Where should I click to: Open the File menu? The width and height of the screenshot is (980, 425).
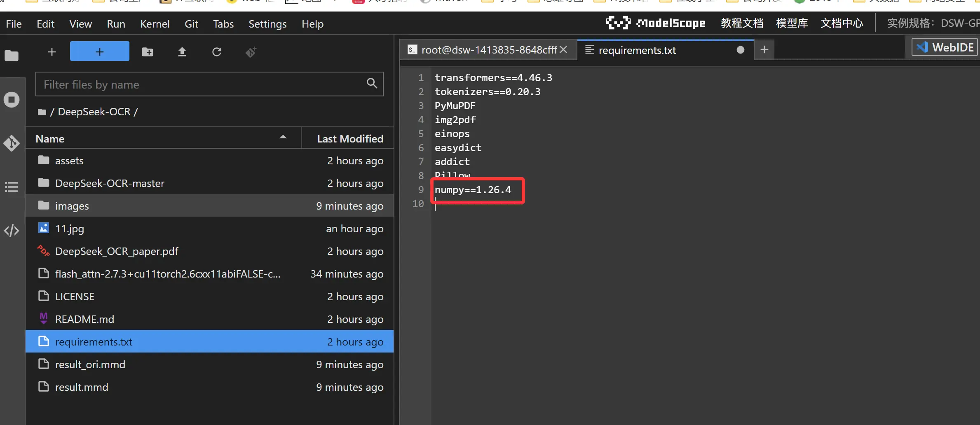point(14,24)
